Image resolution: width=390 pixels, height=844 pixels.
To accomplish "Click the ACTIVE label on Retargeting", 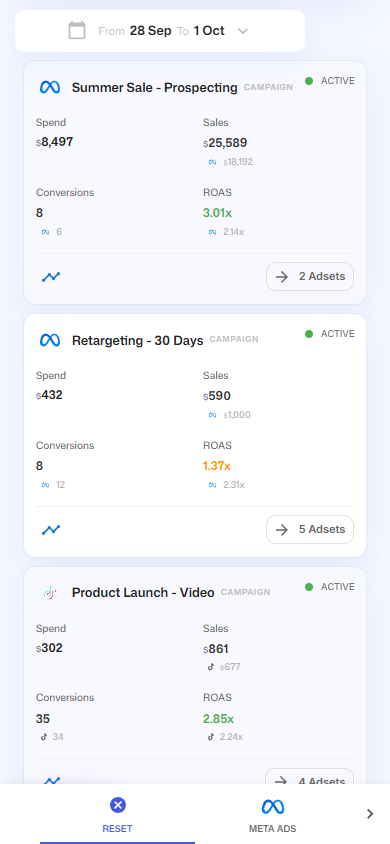I will coord(338,334).
